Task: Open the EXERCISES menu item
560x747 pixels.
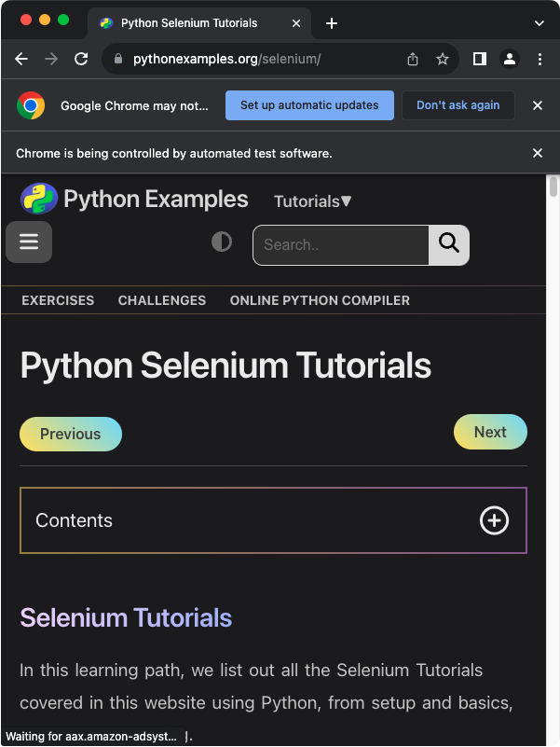Action: point(58,300)
